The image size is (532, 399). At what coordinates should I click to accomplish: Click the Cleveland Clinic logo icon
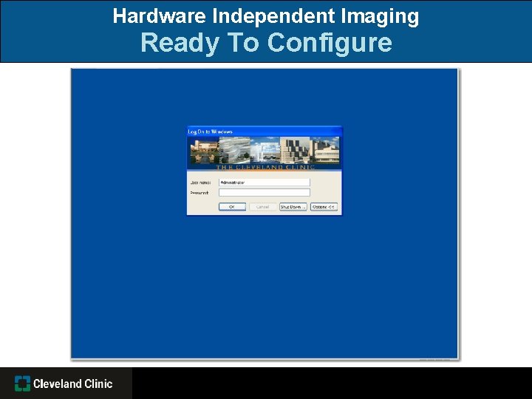[x=22, y=383]
